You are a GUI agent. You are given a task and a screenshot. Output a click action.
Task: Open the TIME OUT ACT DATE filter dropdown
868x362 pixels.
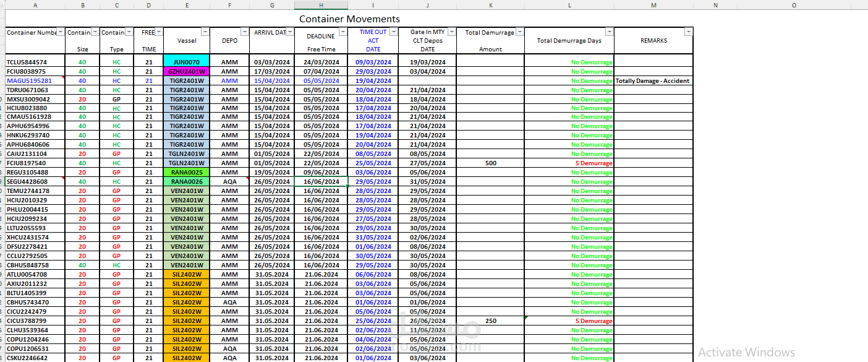[394, 32]
